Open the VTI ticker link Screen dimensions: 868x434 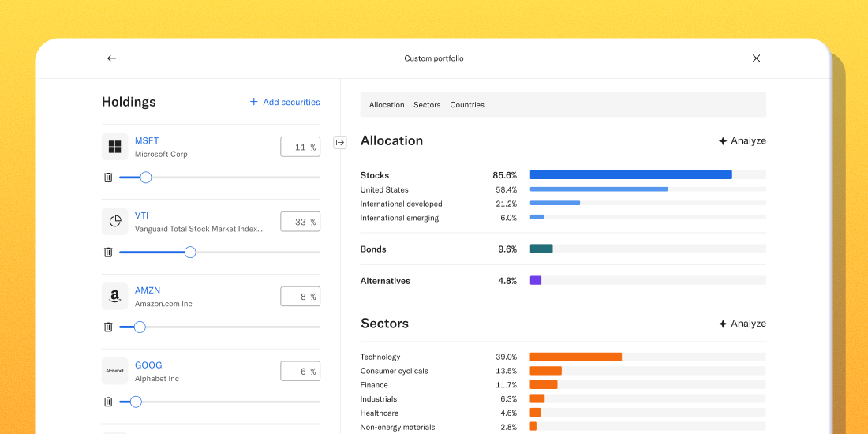click(142, 215)
